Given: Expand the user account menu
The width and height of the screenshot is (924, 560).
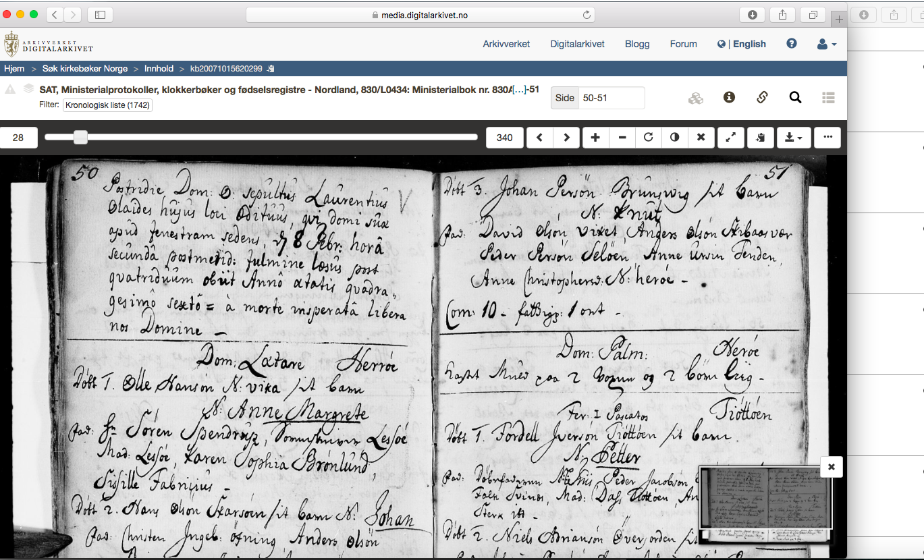Looking at the screenshot, I should [827, 44].
